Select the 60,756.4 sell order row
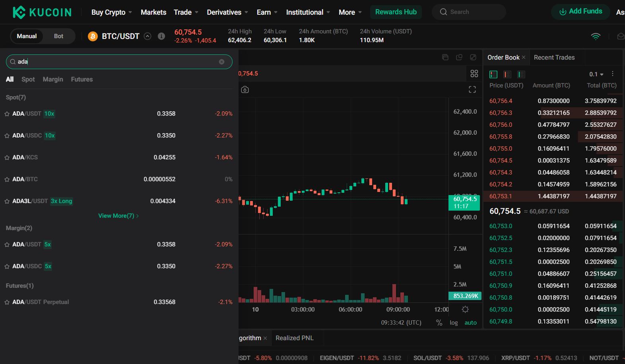625x364 pixels. (x=553, y=101)
